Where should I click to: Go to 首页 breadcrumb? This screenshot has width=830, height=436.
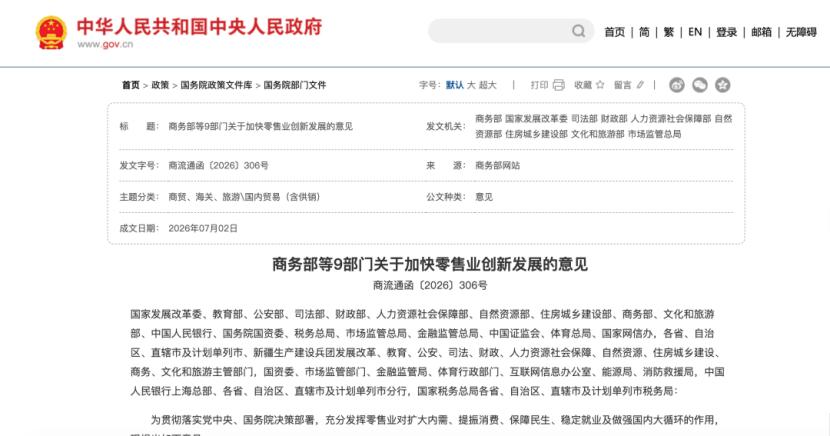coord(131,85)
